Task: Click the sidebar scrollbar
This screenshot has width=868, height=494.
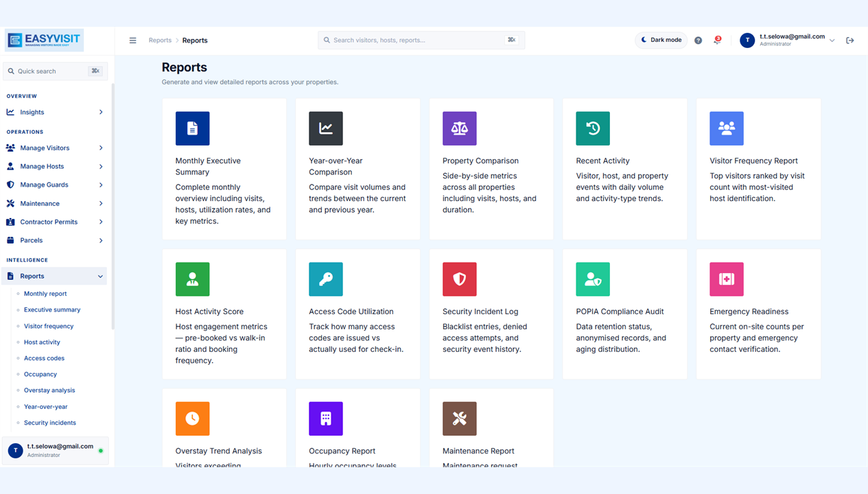Action: pos(113,206)
